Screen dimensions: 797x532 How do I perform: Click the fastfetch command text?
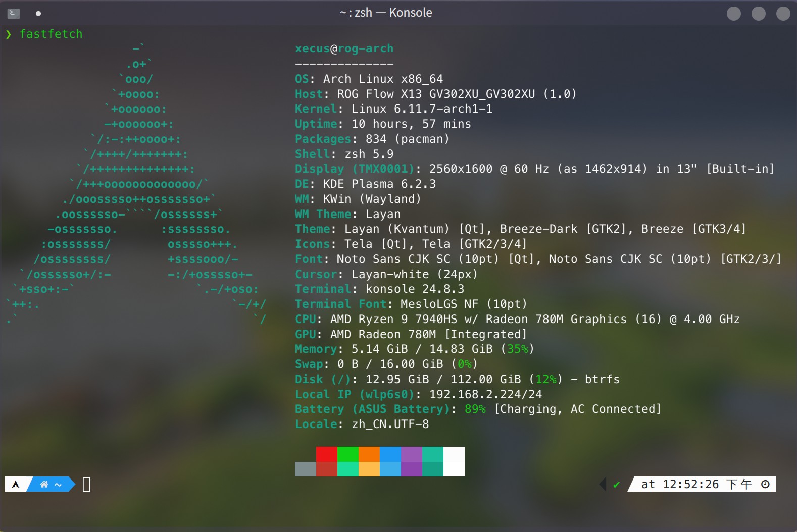(x=51, y=34)
